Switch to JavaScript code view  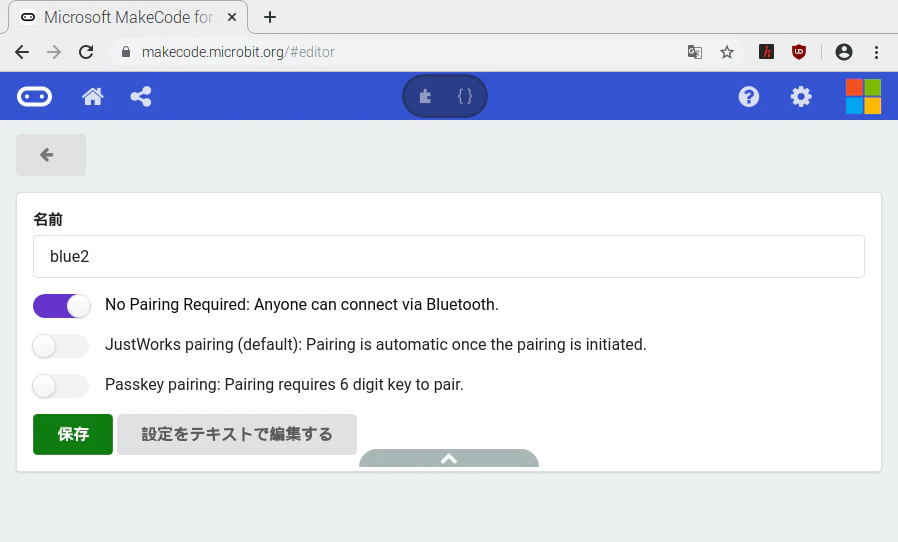pos(465,96)
